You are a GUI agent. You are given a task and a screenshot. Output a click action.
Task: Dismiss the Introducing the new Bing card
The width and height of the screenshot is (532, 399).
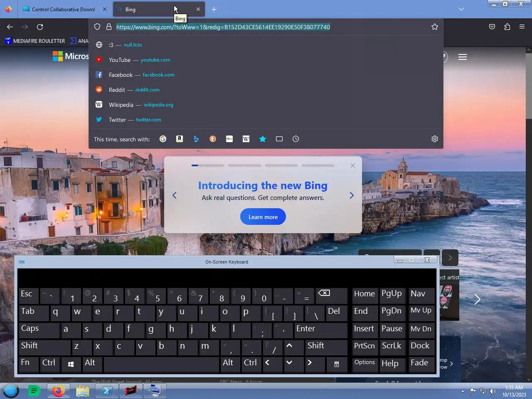[353, 165]
